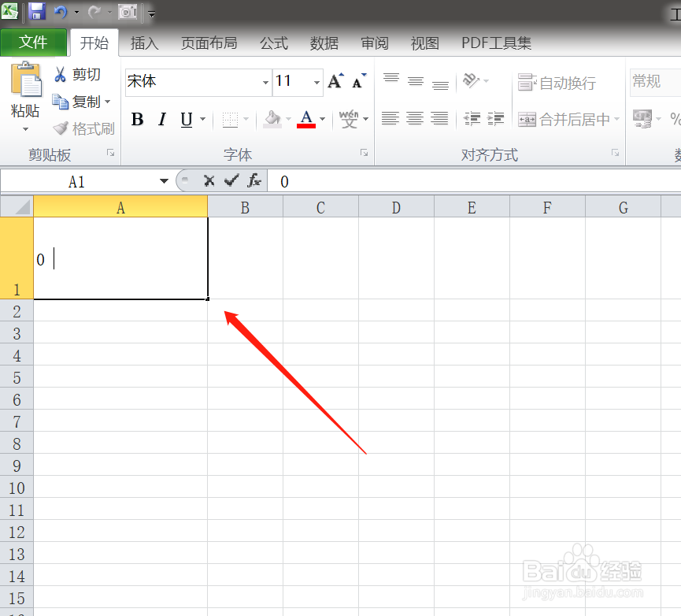Click the align text right icon

coord(439,118)
